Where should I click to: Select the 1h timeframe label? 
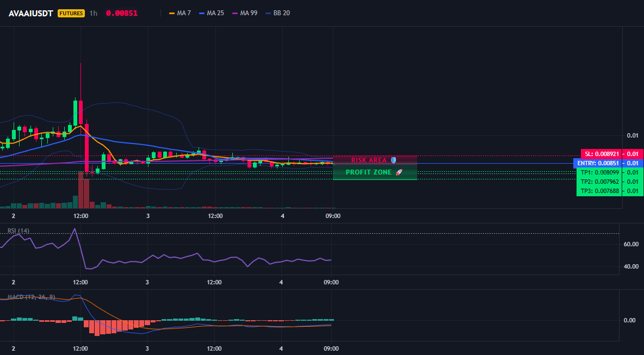click(93, 13)
